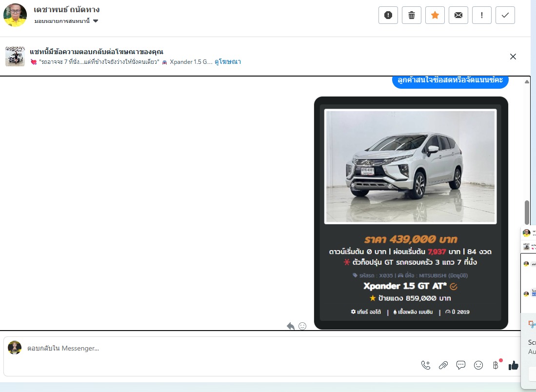The height and width of the screenshot is (392, 536).
Task: Open เดชาพนธ์ ถนัดทาง profile picture
Action: pos(15,15)
